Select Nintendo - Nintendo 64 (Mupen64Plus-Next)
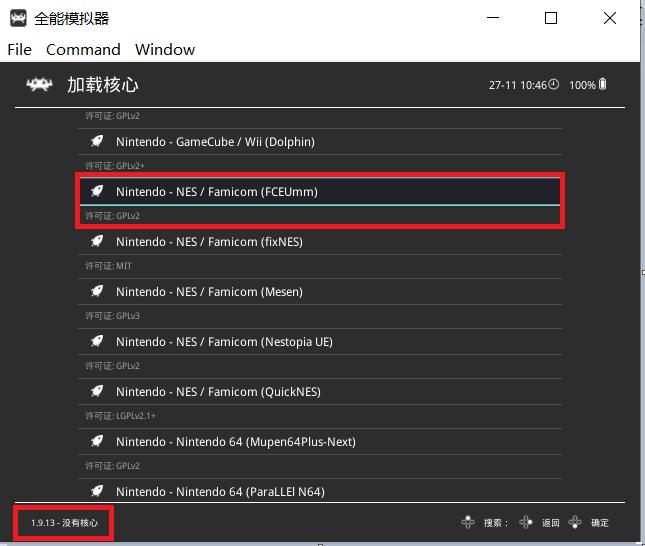Viewport: 645px width, 546px height. point(320,441)
